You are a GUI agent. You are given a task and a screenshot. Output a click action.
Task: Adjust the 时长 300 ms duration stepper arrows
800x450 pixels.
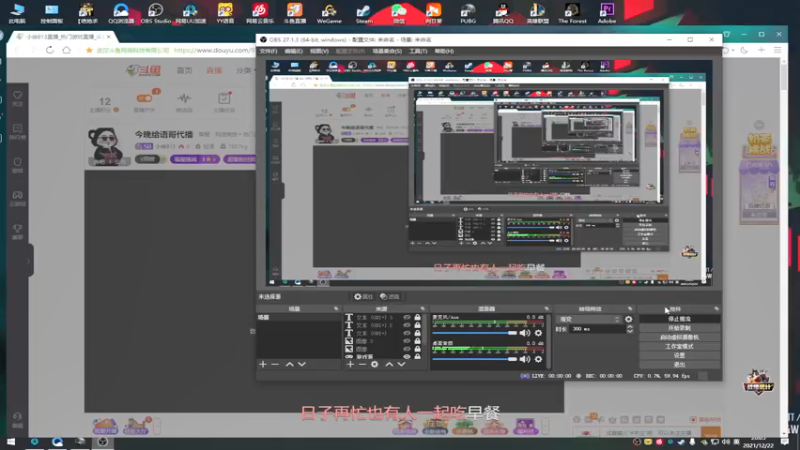[x=630, y=329]
